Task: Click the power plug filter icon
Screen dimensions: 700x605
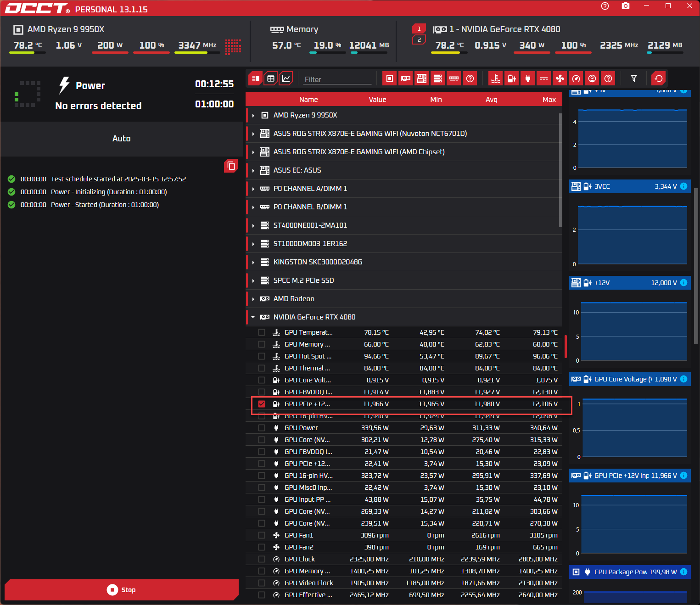Action: click(x=528, y=78)
